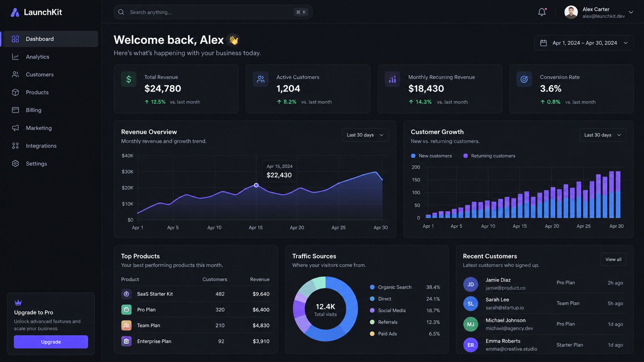This screenshot has width=644, height=362.
Task: Open Products in sidebar
Action: (51, 93)
